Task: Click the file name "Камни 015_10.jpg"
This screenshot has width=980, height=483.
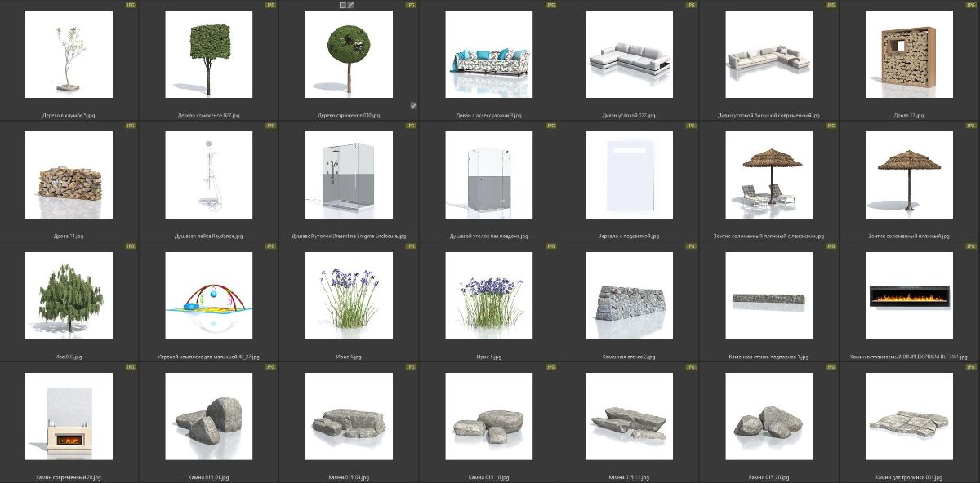Action: tap(489, 478)
